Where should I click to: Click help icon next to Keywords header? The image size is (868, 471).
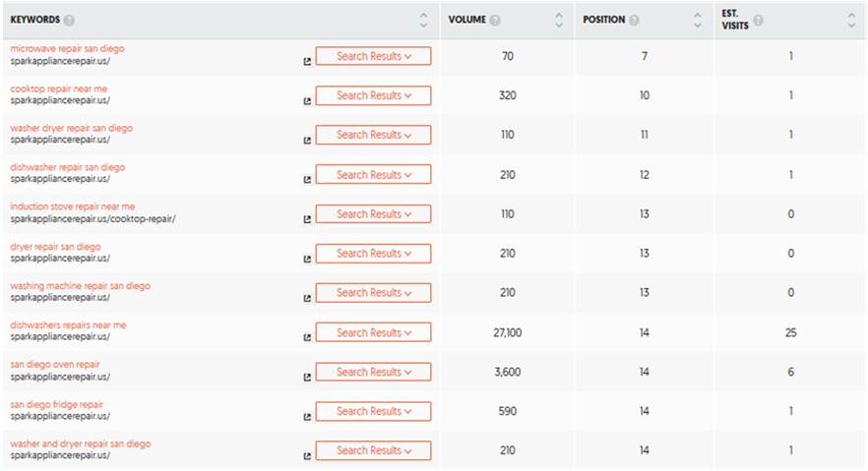(x=69, y=21)
